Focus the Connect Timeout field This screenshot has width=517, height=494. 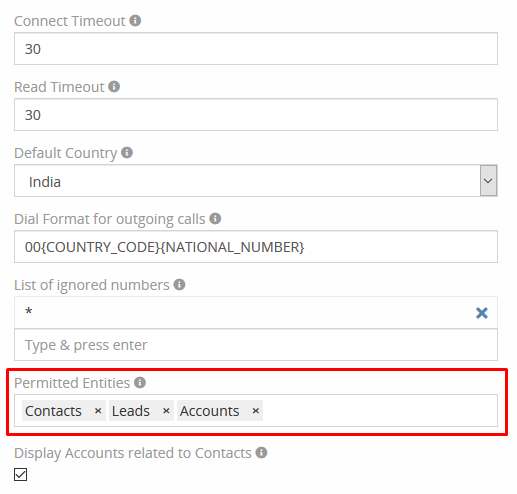(256, 49)
